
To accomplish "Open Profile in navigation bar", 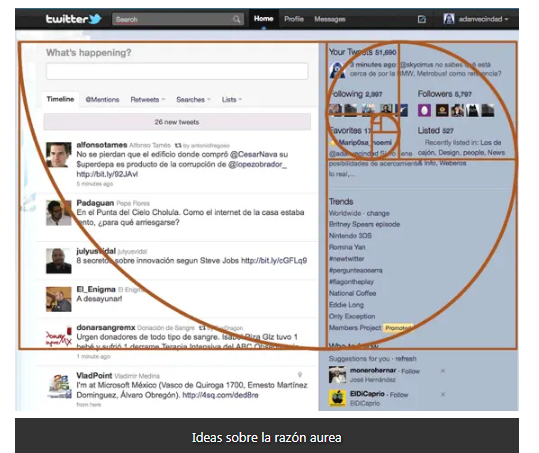I will 294,19.
